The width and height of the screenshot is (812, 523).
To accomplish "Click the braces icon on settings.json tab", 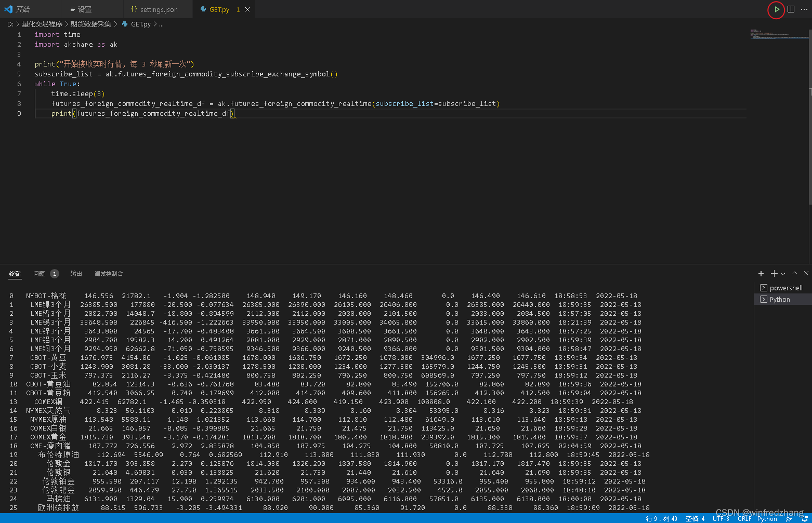I will pyautogui.click(x=134, y=9).
